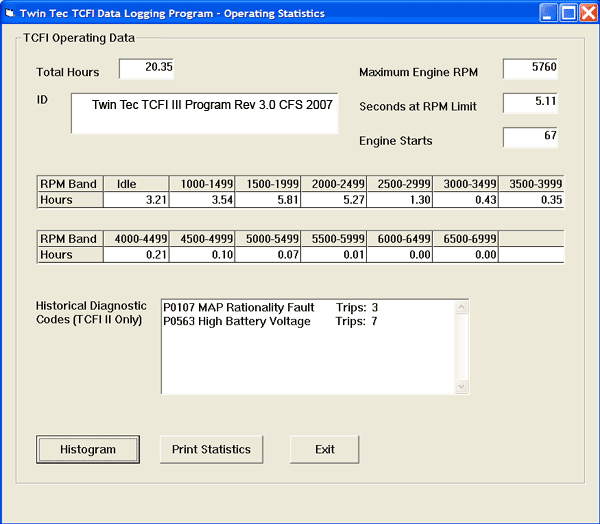Click the diagnostic list scroll up arrow
600x524 pixels.
point(461,307)
